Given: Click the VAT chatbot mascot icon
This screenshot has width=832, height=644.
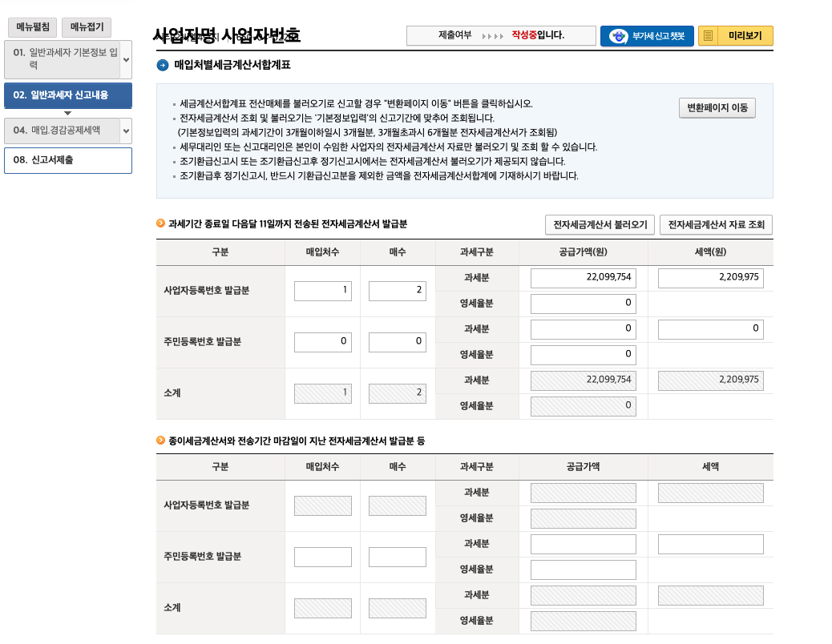Looking at the screenshot, I should click(x=618, y=36).
